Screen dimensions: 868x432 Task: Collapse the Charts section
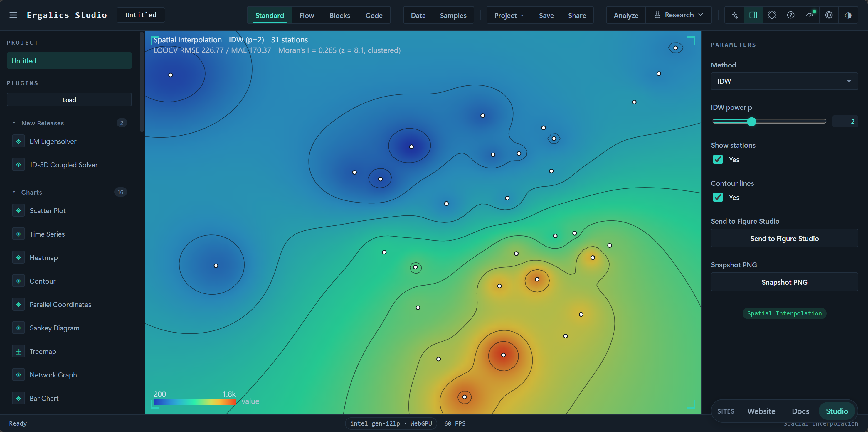point(32,192)
